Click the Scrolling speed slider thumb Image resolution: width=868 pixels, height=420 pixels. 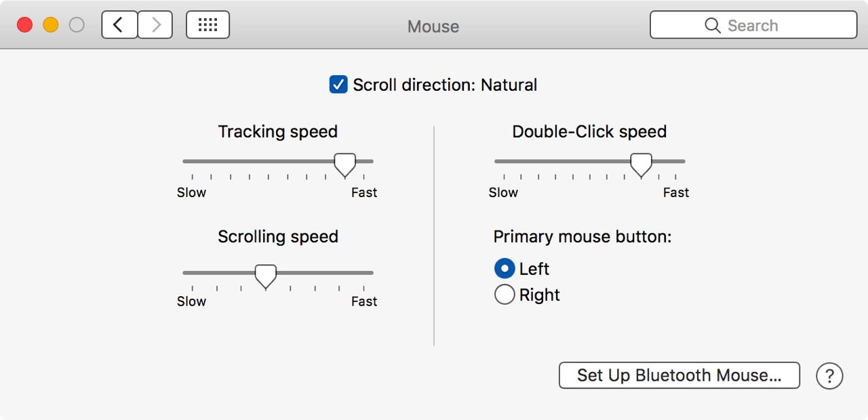[265, 276]
